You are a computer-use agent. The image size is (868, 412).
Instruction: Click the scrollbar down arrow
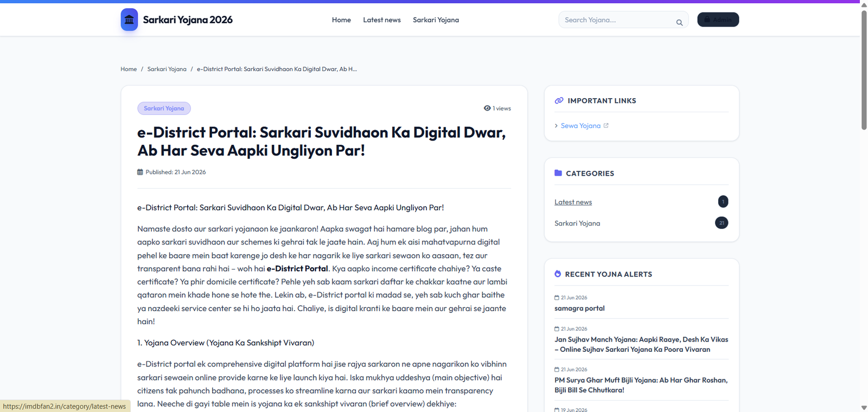tap(864, 408)
